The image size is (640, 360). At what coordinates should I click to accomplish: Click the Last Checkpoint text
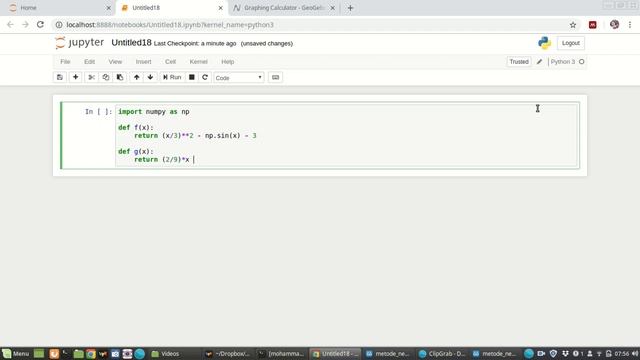[x=195, y=43]
